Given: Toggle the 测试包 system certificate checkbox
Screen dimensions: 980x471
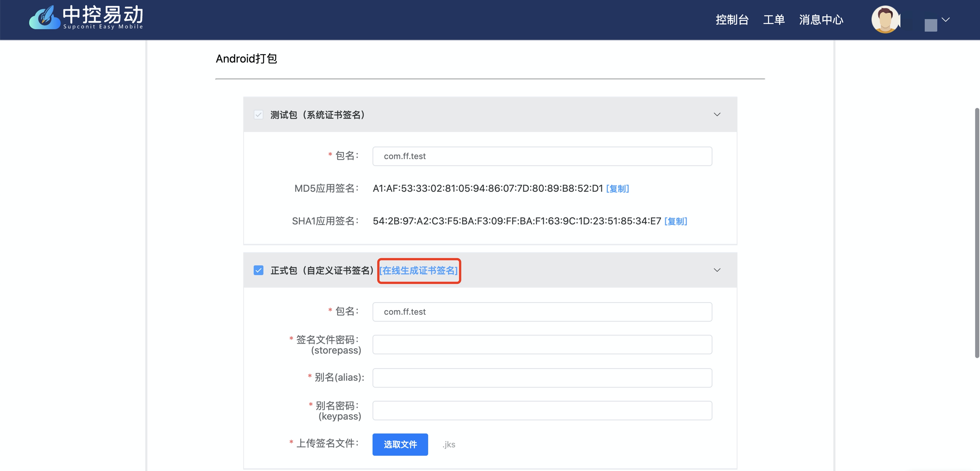Looking at the screenshot, I should click(x=258, y=114).
